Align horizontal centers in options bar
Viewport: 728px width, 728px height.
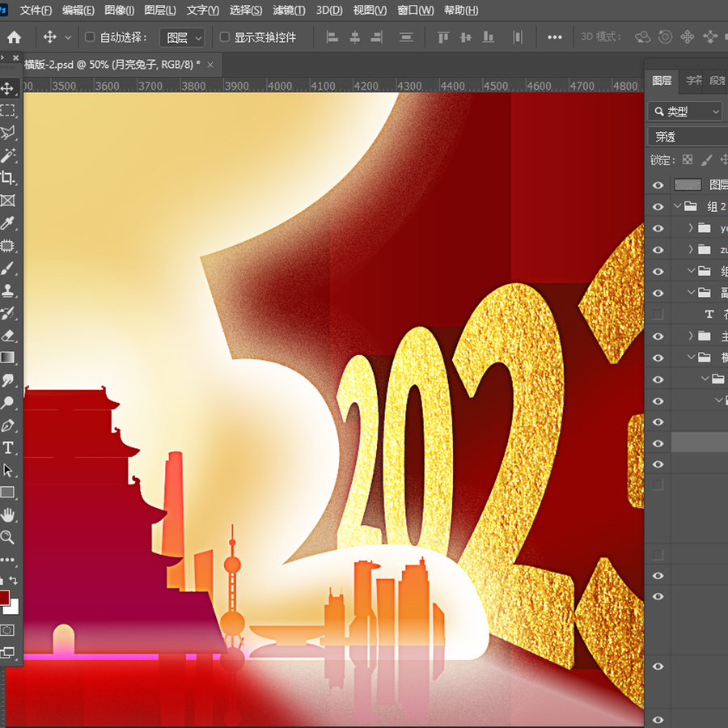pos(355,37)
